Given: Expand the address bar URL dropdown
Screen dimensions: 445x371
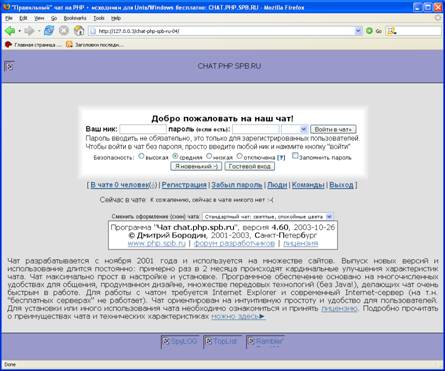Looking at the screenshot, I should pos(358,31).
